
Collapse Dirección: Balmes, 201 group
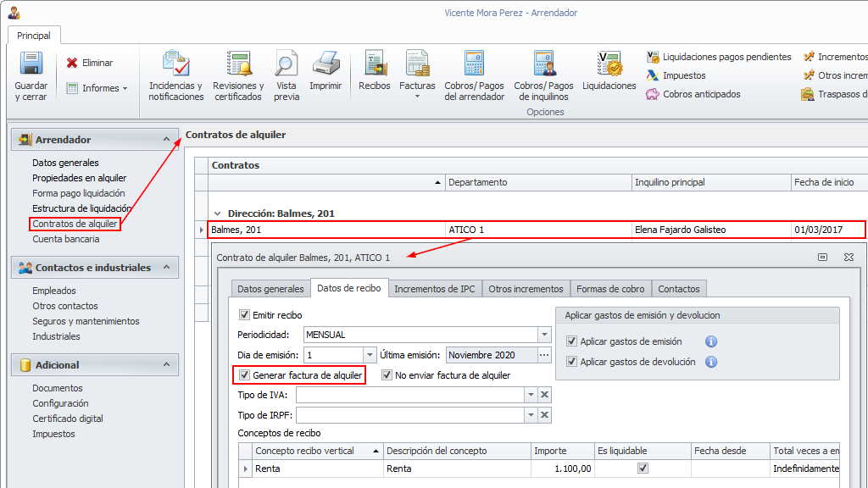point(218,213)
